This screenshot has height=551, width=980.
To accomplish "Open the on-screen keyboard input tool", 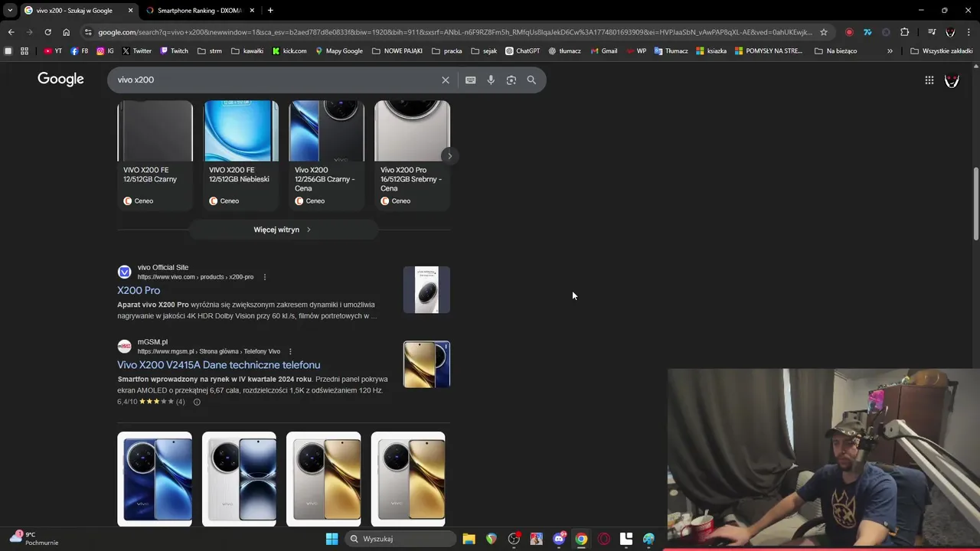I will [470, 80].
